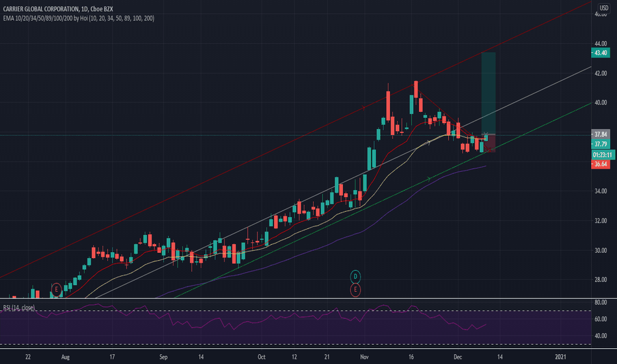Click the Sep label on the time axis
Viewport: 617px width, 364px height.
(x=164, y=357)
